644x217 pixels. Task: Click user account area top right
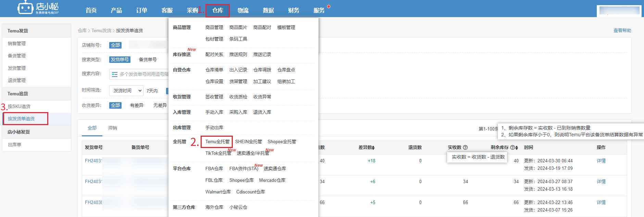pyautogui.click(x=619, y=10)
